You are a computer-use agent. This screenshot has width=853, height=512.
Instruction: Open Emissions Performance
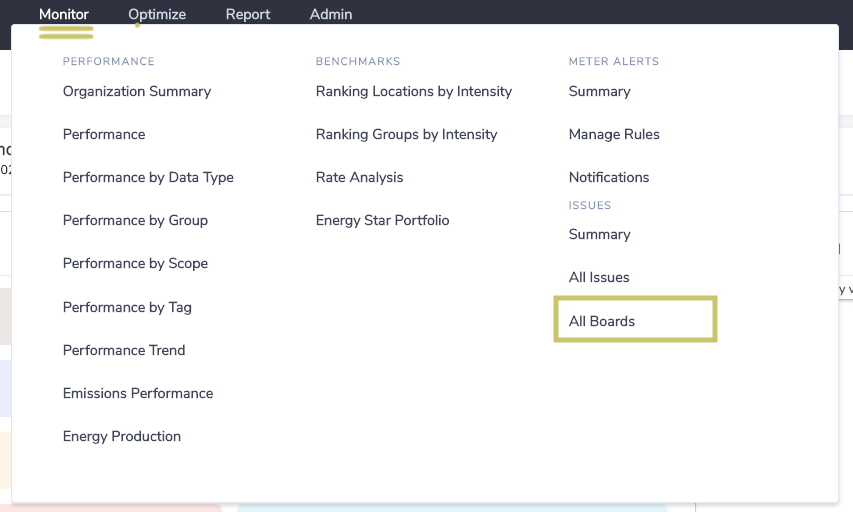tap(138, 393)
